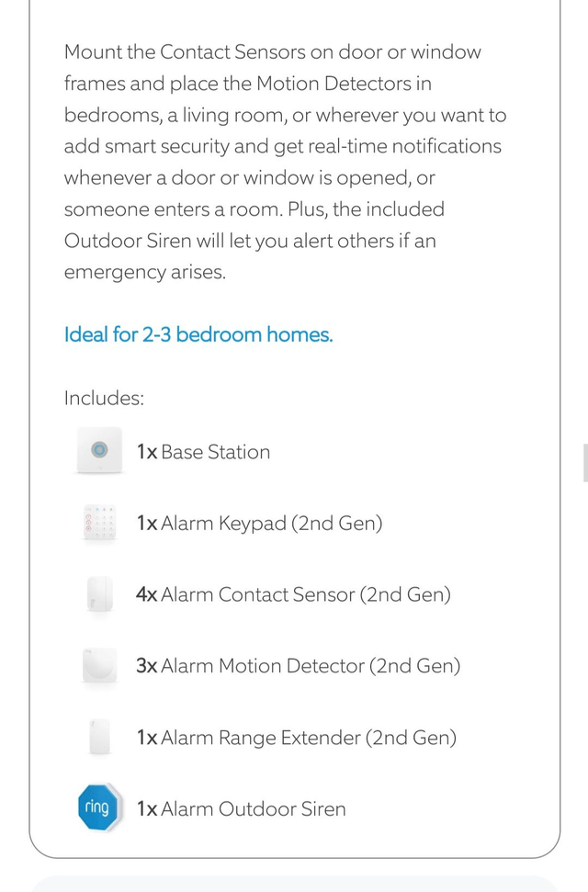Open the 'Ideal for 2-3 bedroom homes' link
This screenshot has width=588, height=892.
198,334
